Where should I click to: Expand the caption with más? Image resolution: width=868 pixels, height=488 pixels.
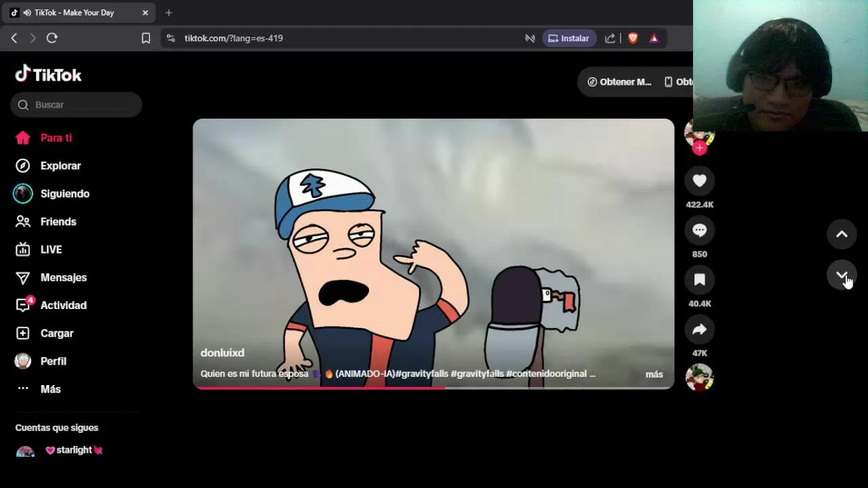pos(654,374)
